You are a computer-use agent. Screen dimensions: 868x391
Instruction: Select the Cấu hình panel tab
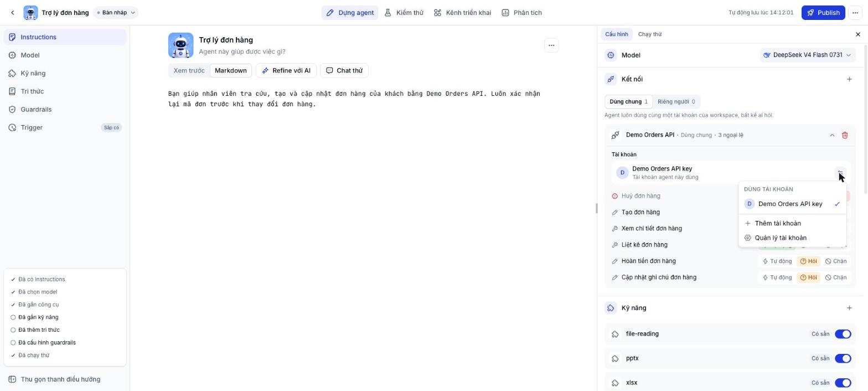coord(616,34)
